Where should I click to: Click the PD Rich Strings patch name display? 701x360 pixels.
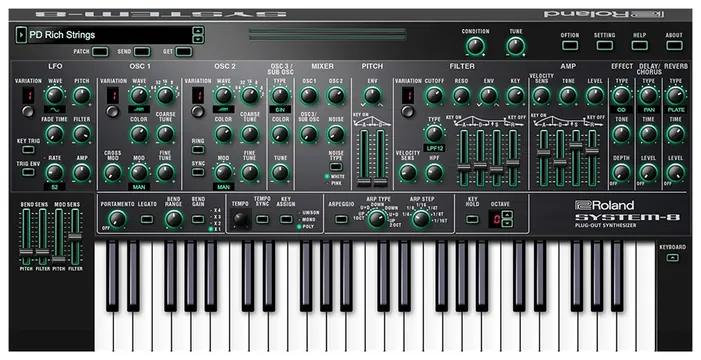[x=110, y=35]
